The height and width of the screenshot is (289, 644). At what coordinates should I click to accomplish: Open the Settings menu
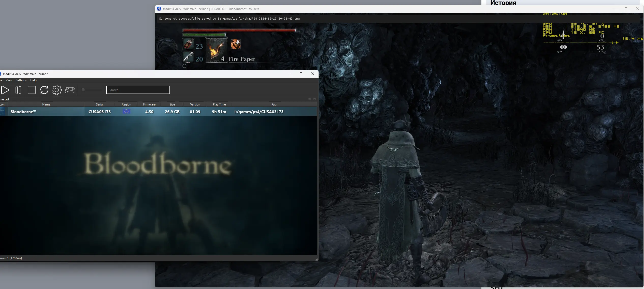pyautogui.click(x=21, y=80)
